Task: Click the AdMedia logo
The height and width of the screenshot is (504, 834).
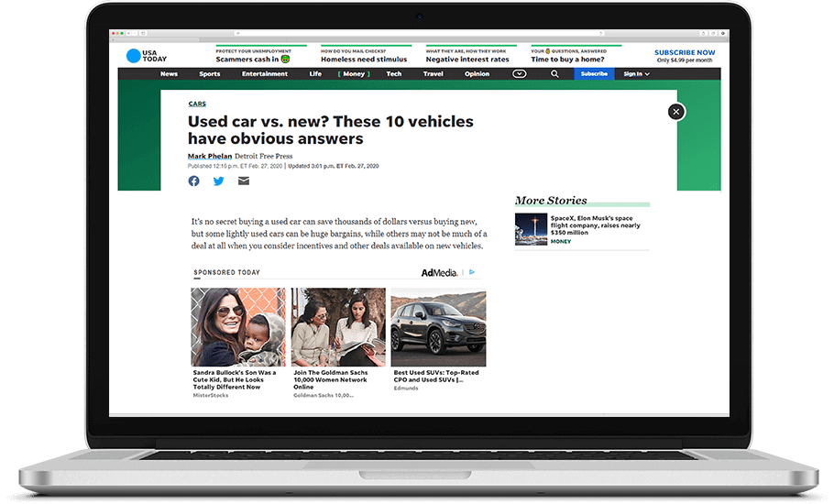Action: coord(439,273)
